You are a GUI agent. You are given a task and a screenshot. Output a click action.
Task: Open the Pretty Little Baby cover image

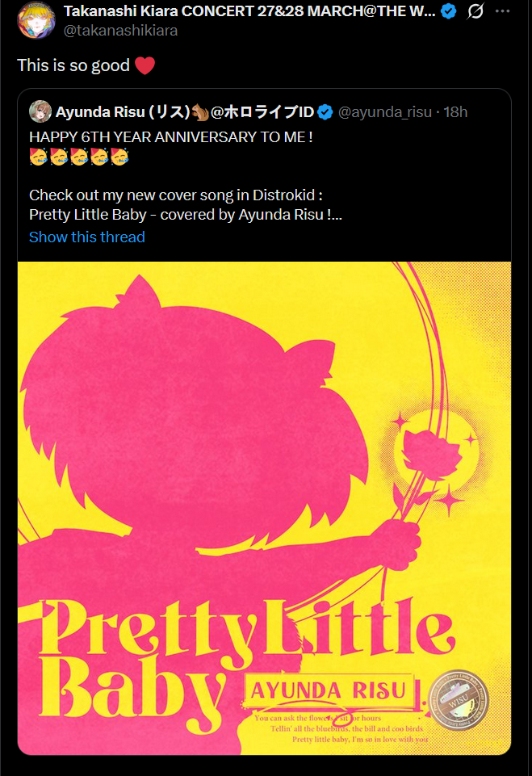point(264,508)
